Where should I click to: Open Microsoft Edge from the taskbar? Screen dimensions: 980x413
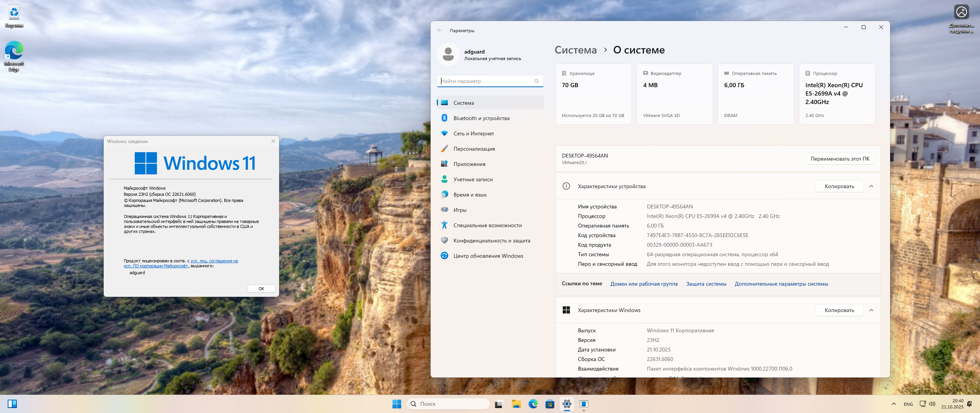tap(533, 404)
